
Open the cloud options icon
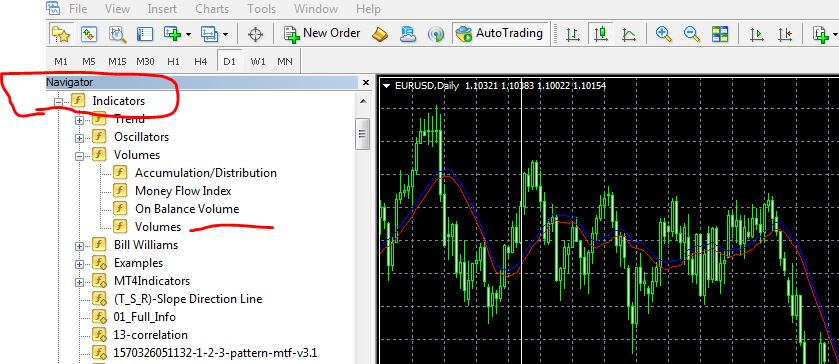408,34
